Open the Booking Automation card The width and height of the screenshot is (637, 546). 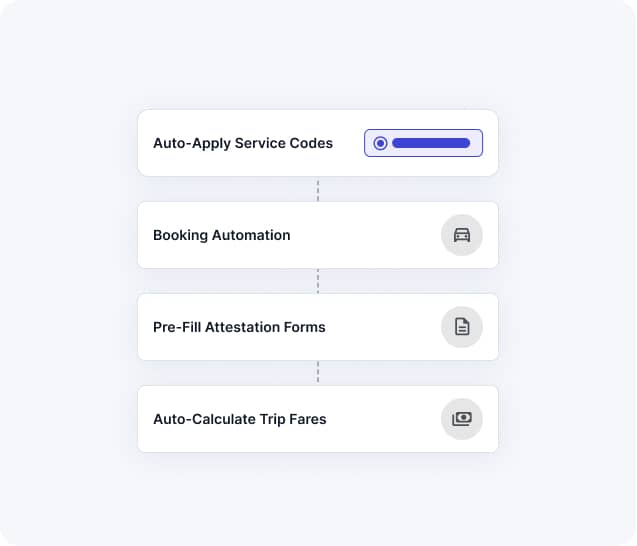(318, 235)
